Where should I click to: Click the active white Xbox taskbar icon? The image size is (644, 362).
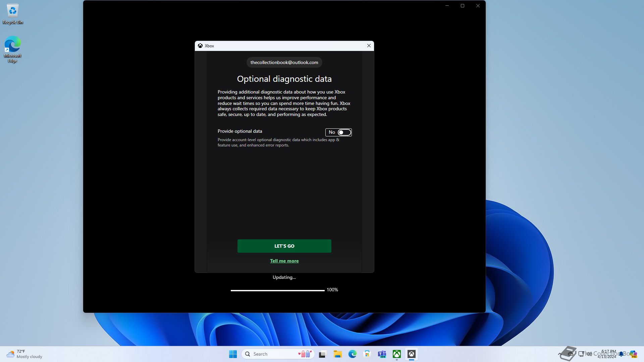(412, 354)
